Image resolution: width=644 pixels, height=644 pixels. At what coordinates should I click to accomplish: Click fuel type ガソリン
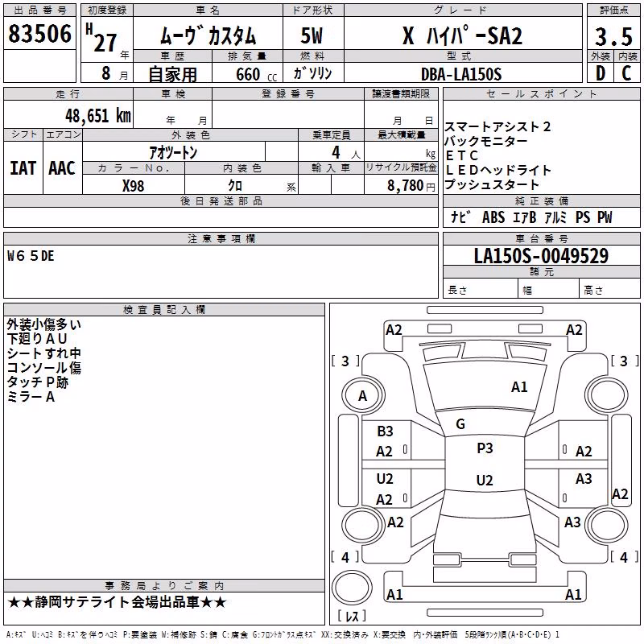pos(312,73)
